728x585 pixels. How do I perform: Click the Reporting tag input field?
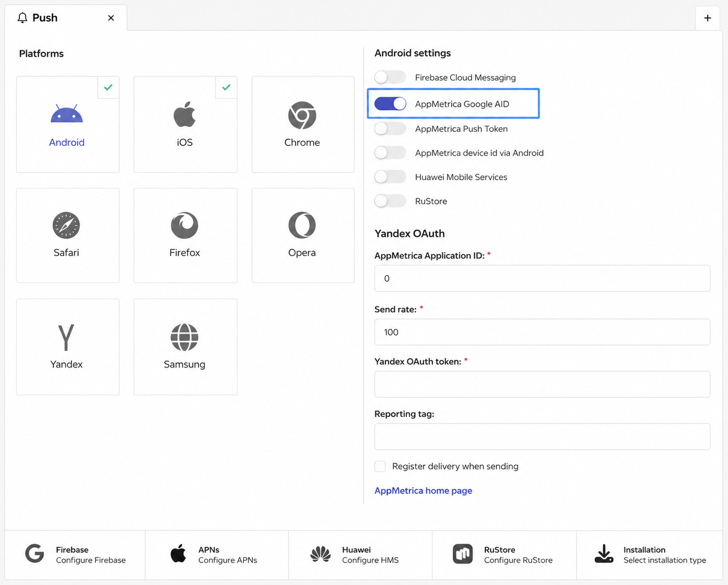542,437
